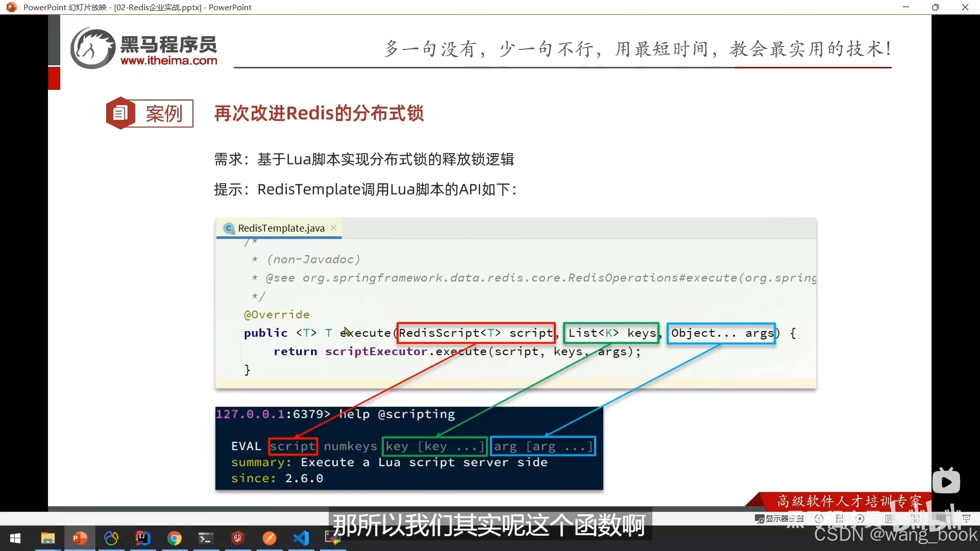Go to previous slide using status bar arrow
Image resolution: width=980 pixels, height=551 pixels.
[819, 518]
